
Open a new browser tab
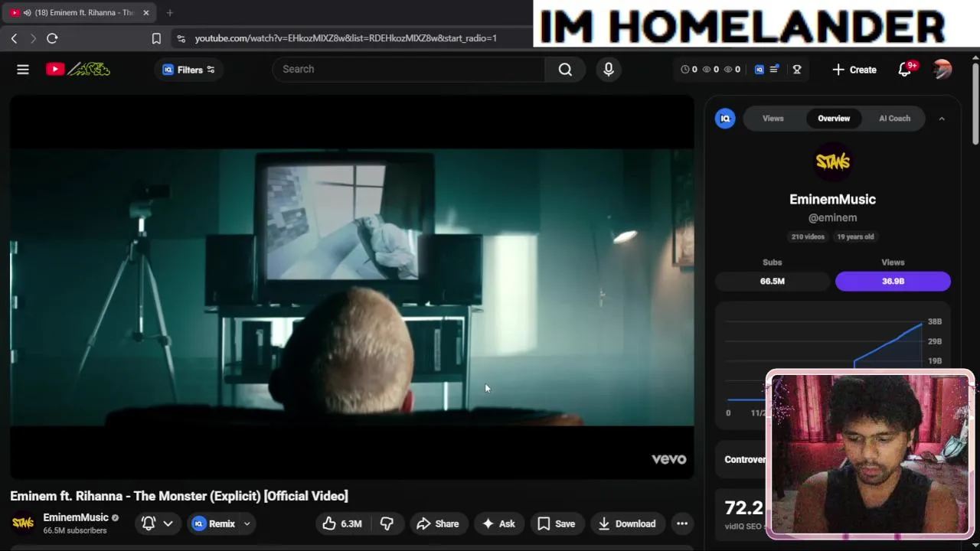[169, 13]
